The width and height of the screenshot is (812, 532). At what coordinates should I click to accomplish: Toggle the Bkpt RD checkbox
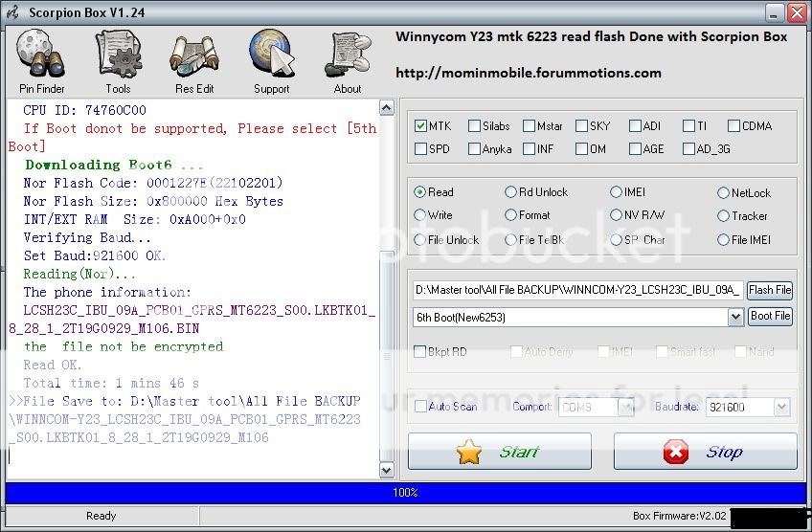(420, 352)
